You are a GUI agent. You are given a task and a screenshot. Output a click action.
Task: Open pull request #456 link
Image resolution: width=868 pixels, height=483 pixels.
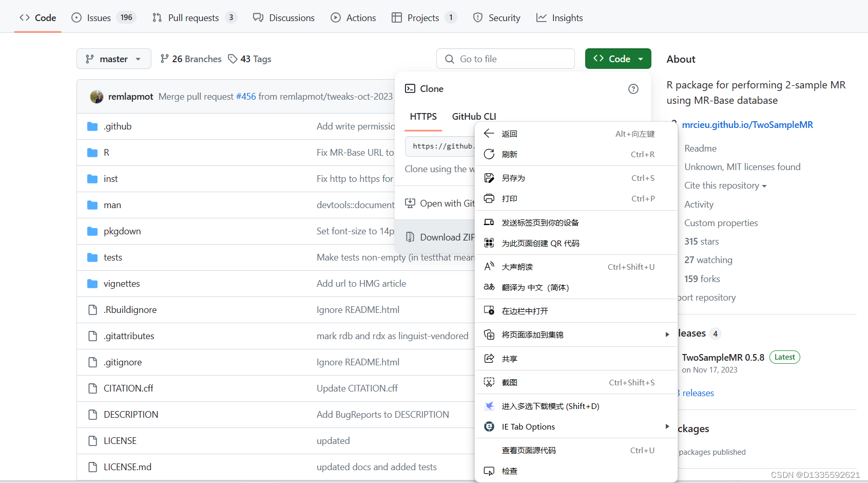tap(246, 96)
